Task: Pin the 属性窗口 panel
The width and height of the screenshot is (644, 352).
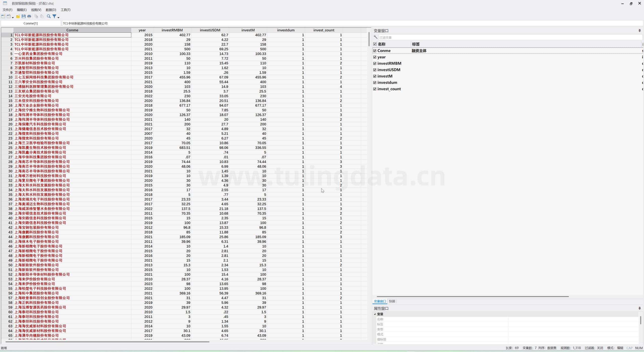Action: (x=639, y=308)
